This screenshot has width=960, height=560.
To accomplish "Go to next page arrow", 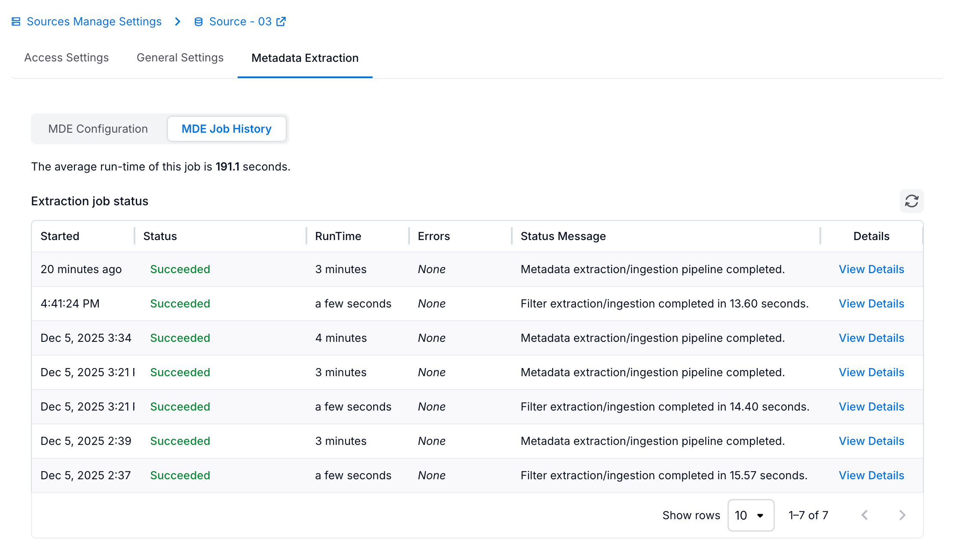I will click(x=902, y=515).
